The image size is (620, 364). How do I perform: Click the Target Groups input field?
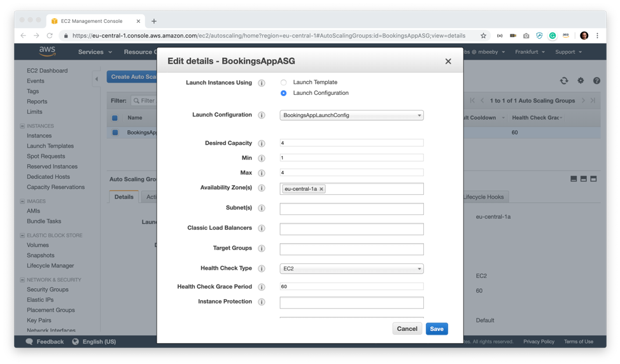click(351, 249)
